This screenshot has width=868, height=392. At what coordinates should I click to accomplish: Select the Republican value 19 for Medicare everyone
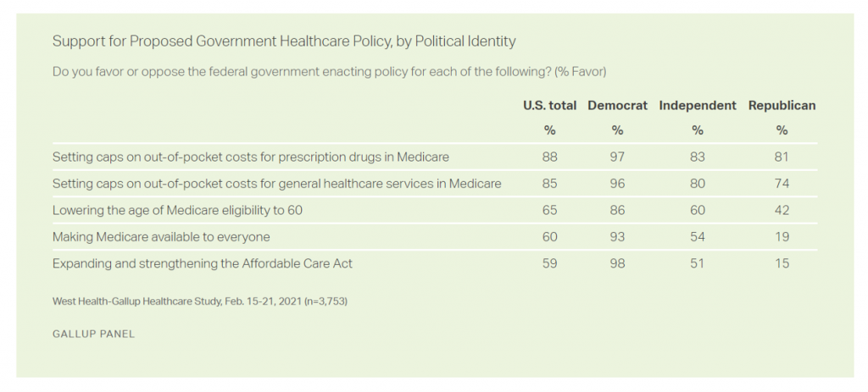pyautogui.click(x=782, y=236)
